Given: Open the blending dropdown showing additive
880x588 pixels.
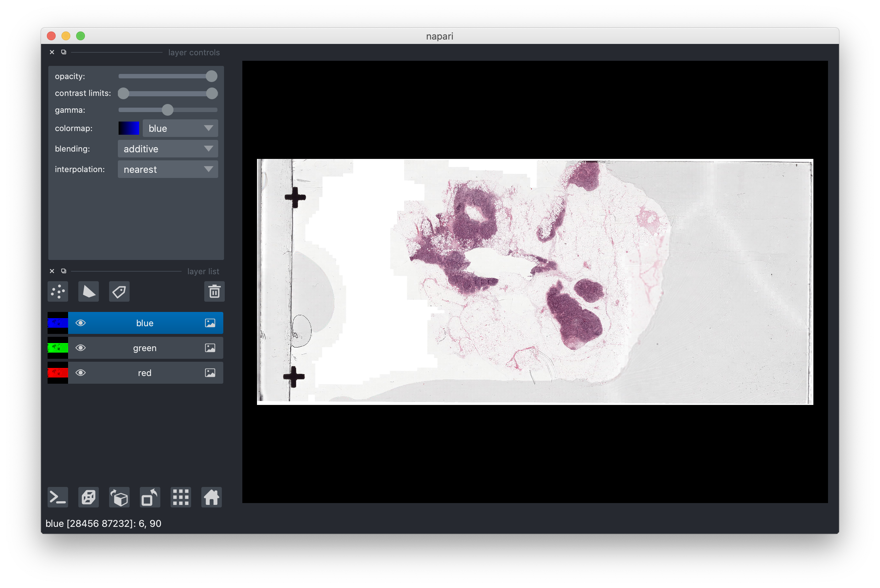Looking at the screenshot, I should coord(168,149).
